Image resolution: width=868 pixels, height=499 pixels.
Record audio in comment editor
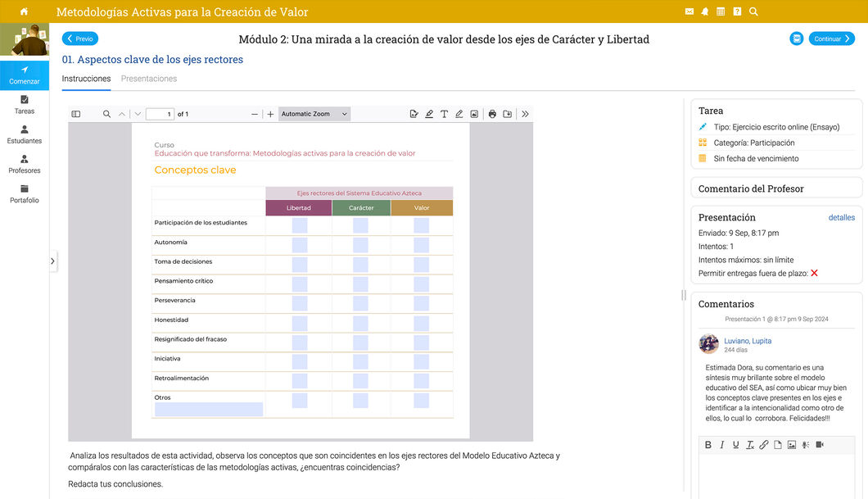click(806, 445)
